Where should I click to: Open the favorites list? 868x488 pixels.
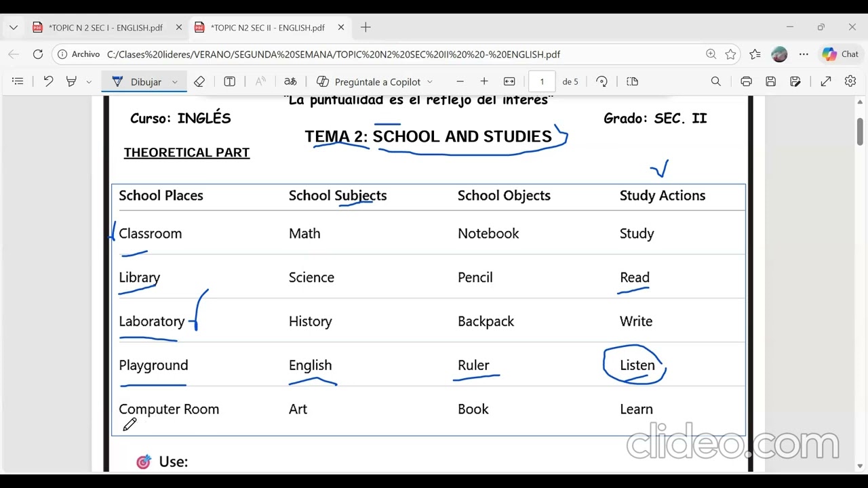pyautogui.click(x=755, y=54)
